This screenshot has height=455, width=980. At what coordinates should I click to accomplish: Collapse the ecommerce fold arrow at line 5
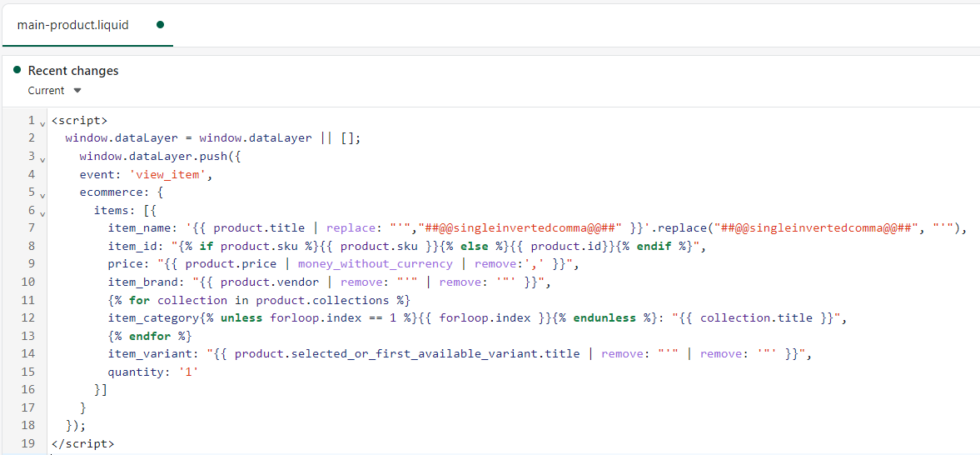coord(42,195)
